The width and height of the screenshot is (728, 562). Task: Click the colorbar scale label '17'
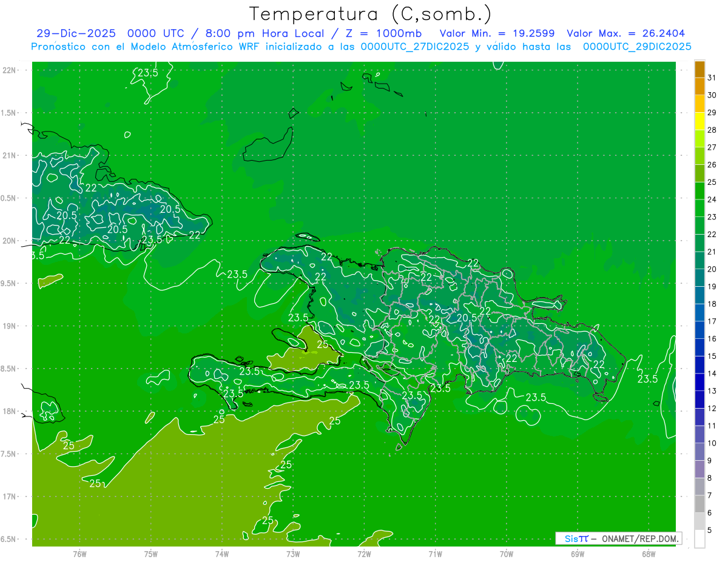click(x=712, y=321)
